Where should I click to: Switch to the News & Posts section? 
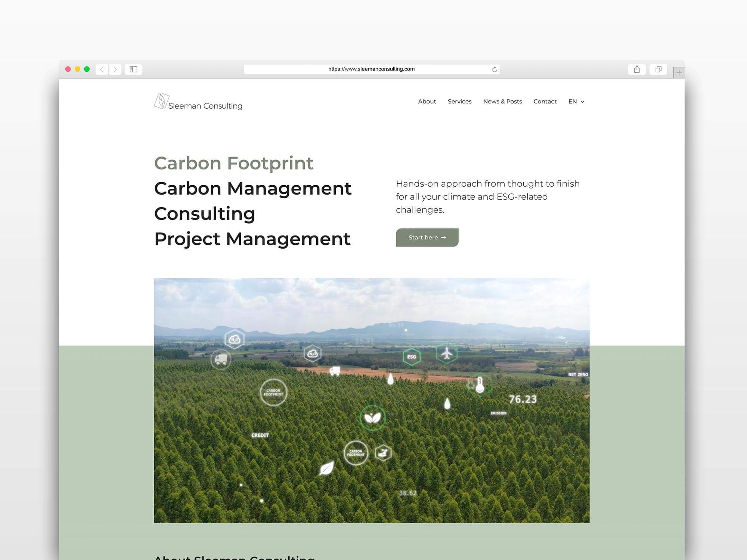click(x=503, y=101)
